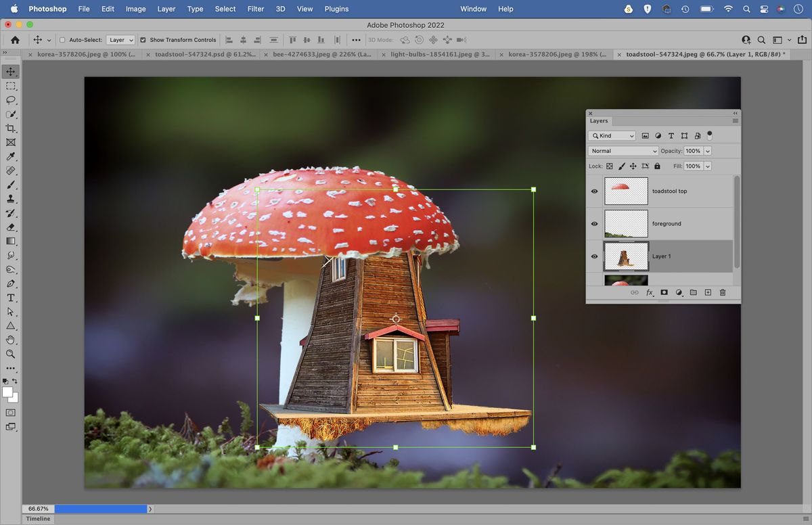Open the Kind filter dropdown

(612, 135)
